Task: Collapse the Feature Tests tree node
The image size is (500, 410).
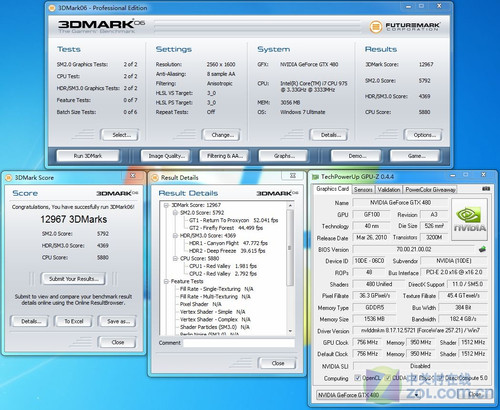Action: [x=166, y=281]
